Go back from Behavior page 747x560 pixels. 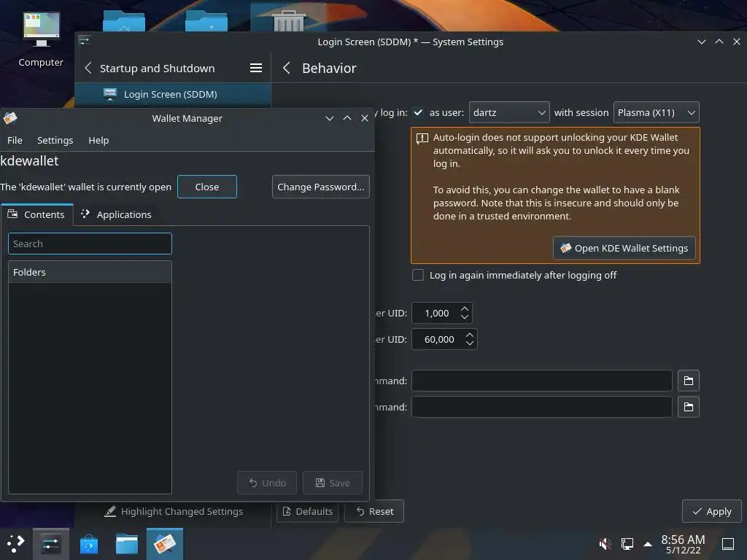(286, 68)
